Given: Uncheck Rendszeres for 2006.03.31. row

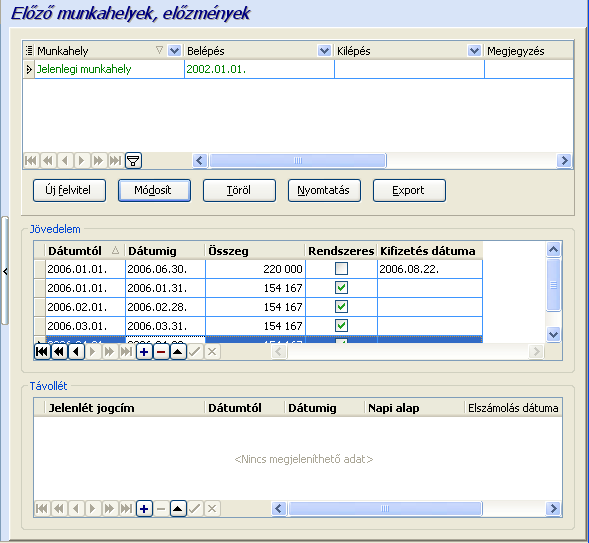Looking at the screenshot, I should (x=341, y=326).
